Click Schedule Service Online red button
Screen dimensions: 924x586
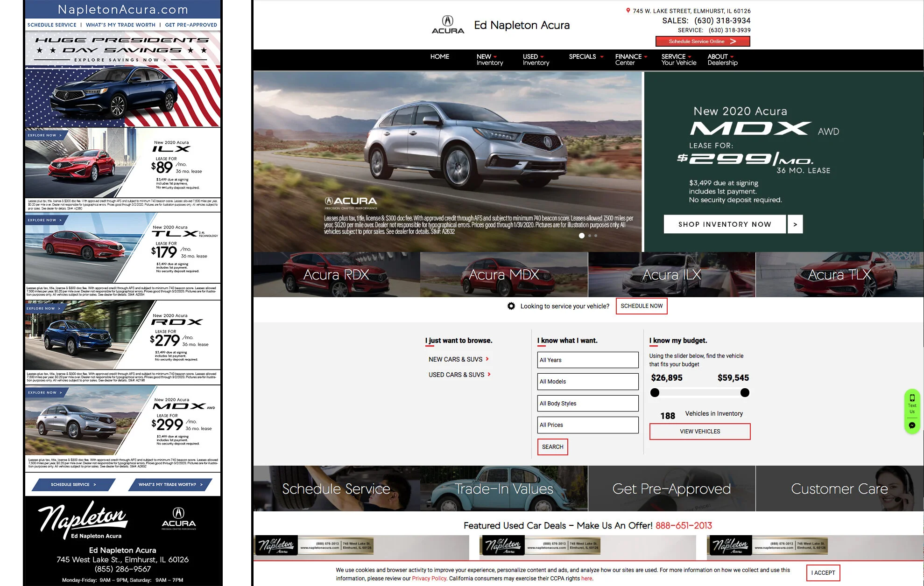click(x=702, y=42)
